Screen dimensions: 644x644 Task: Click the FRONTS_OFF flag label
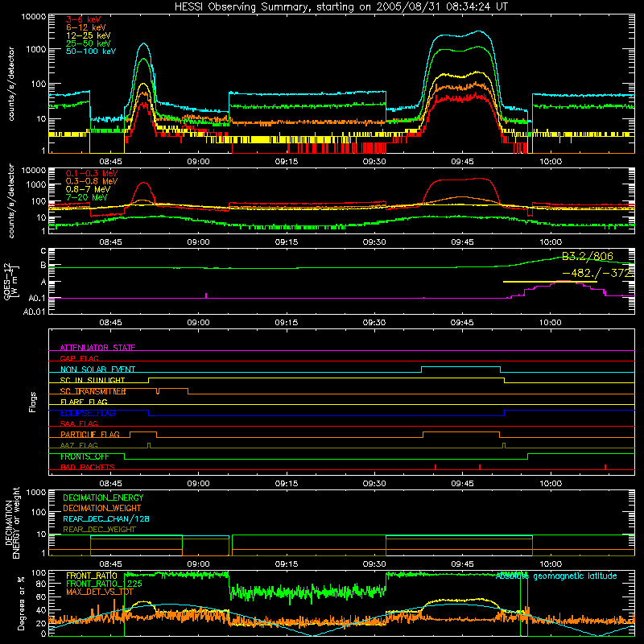point(85,456)
